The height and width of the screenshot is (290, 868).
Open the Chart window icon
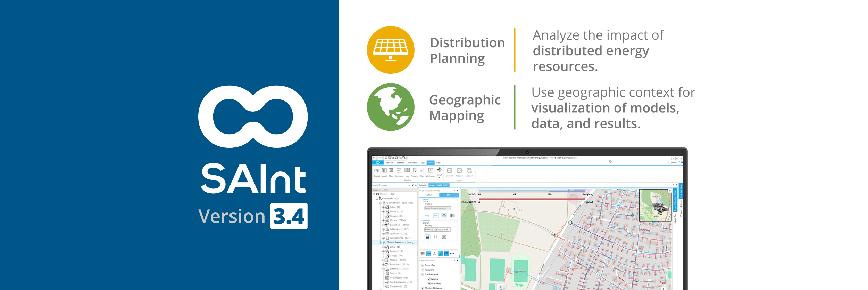[x=422, y=171]
